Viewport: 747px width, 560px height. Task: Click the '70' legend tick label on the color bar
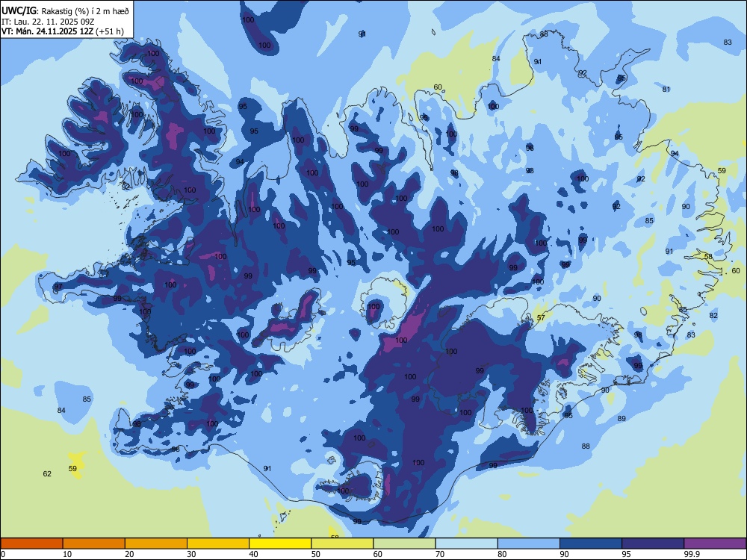pyautogui.click(x=440, y=554)
